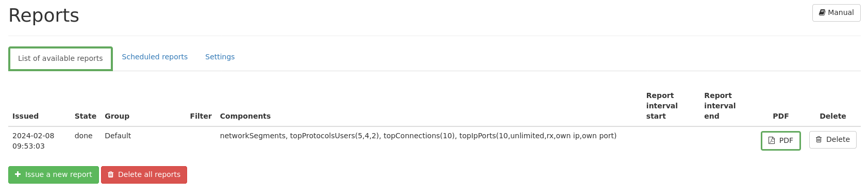Image resolution: width=868 pixels, height=195 pixels.
Task: Click the Group column header
Action: (x=117, y=116)
